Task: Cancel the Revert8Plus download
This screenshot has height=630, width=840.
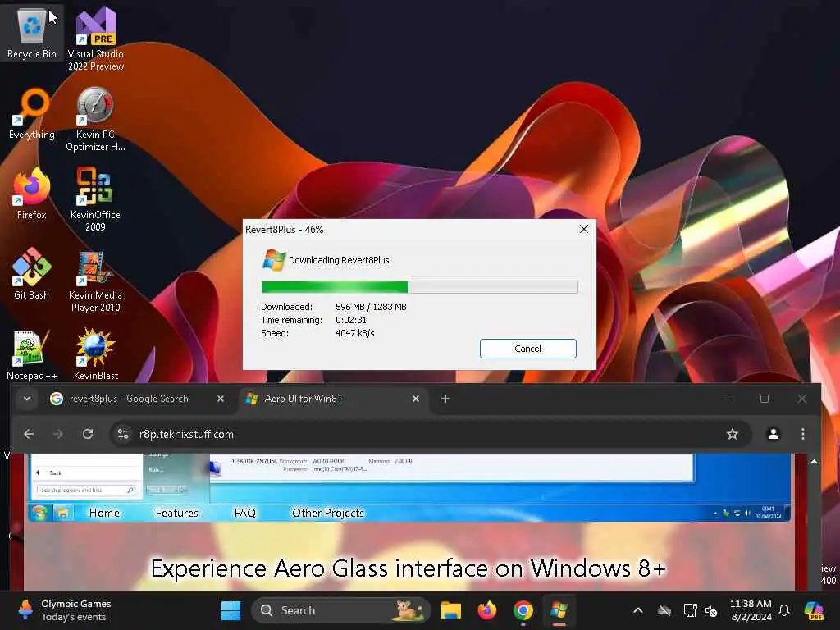Action: tap(527, 349)
